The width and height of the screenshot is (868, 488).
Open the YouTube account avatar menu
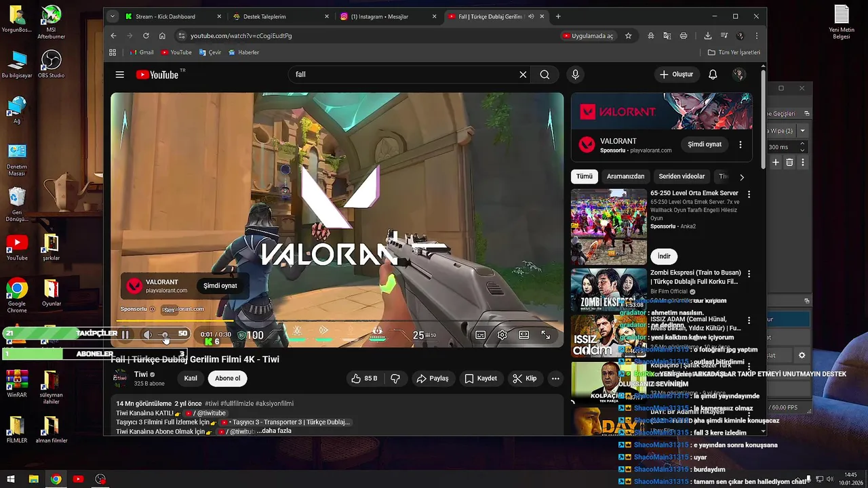tap(739, 75)
